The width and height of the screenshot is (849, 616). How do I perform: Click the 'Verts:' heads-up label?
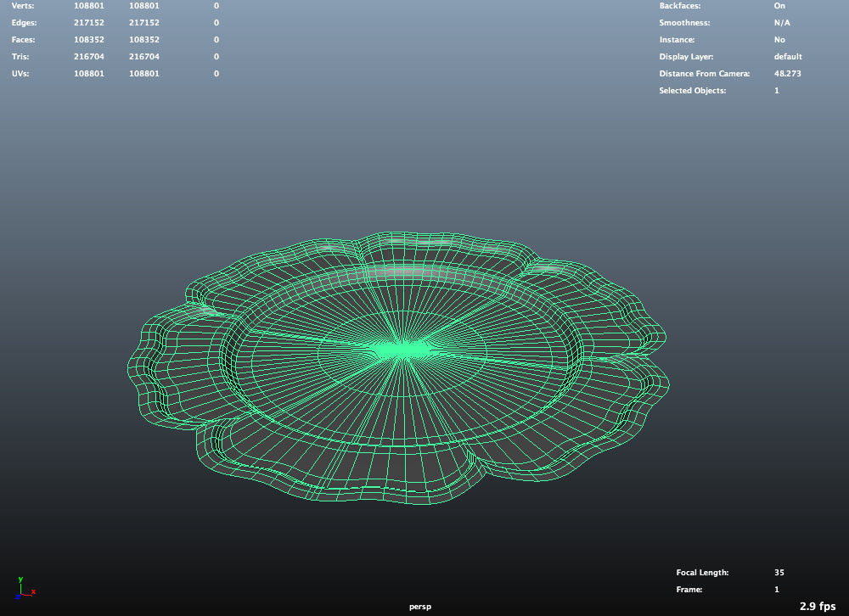click(x=23, y=6)
